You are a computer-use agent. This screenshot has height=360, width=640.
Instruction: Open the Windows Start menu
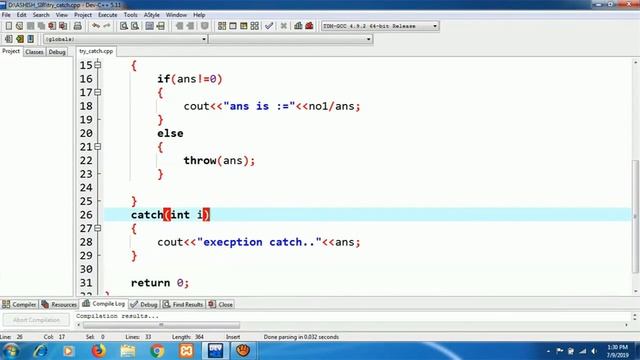click(x=11, y=351)
